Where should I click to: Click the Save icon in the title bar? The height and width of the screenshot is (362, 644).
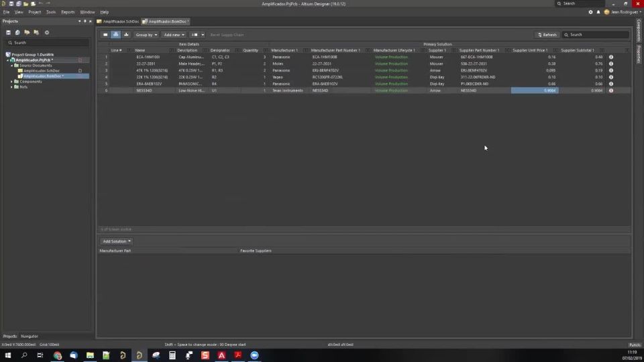pyautogui.click(x=11, y=4)
